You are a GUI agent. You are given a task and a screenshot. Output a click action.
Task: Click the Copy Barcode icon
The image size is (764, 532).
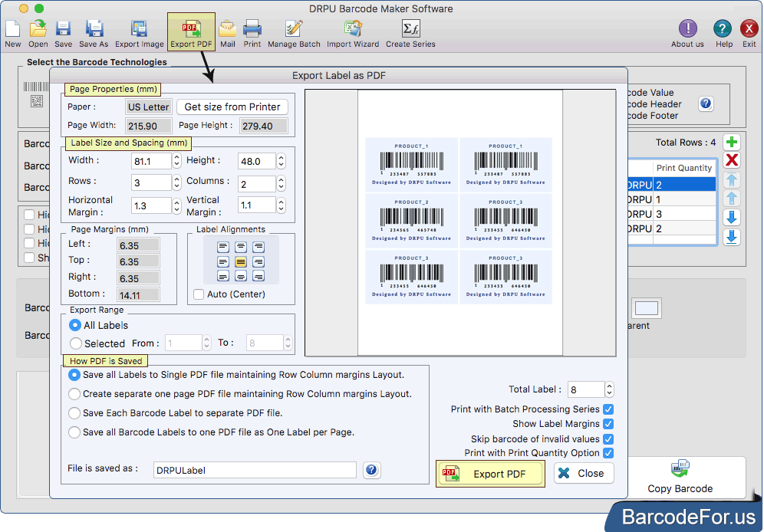click(x=680, y=468)
